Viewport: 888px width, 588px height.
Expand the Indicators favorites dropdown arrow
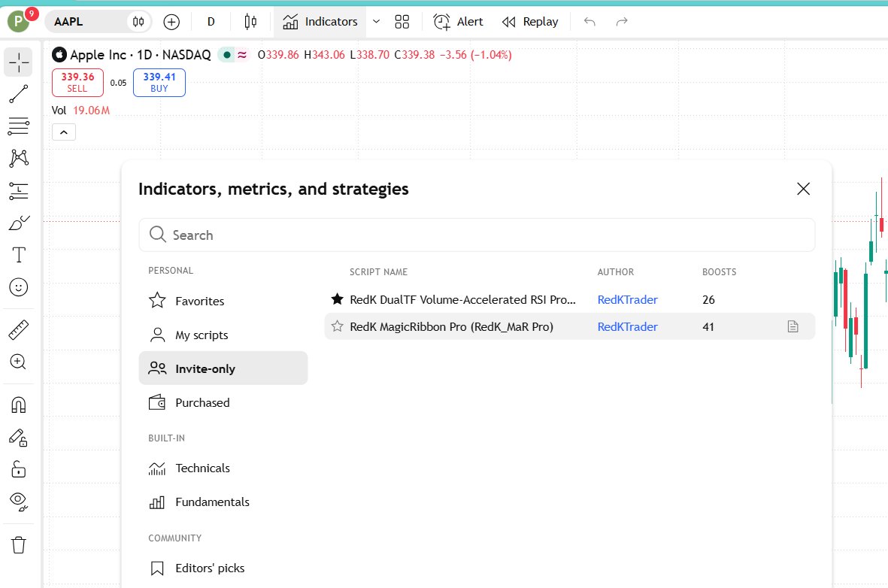(x=376, y=22)
